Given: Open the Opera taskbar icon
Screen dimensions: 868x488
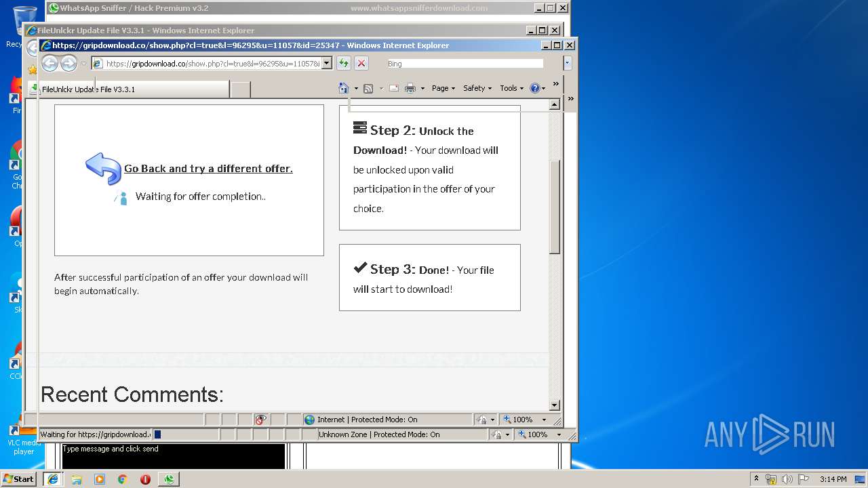Looking at the screenshot, I should 145,479.
